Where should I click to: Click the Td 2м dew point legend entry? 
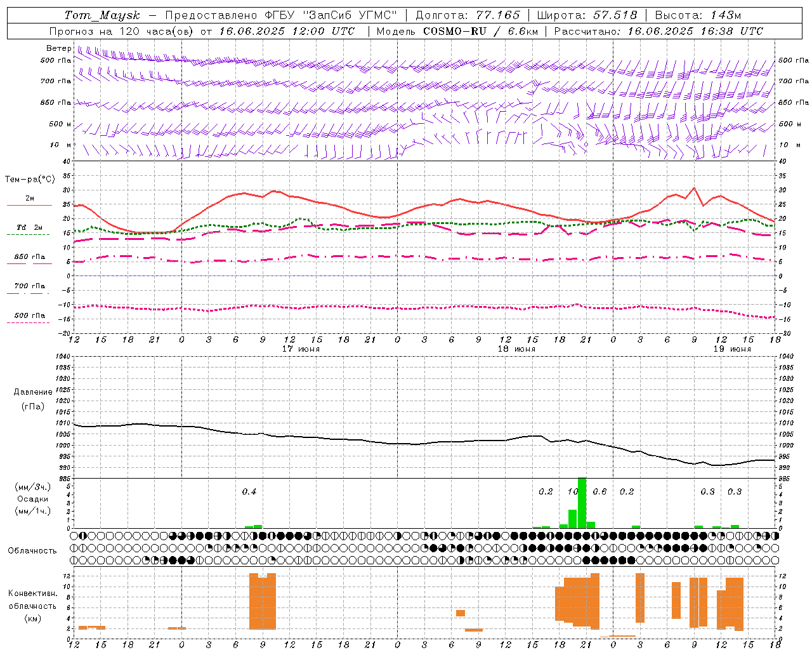click(29, 227)
